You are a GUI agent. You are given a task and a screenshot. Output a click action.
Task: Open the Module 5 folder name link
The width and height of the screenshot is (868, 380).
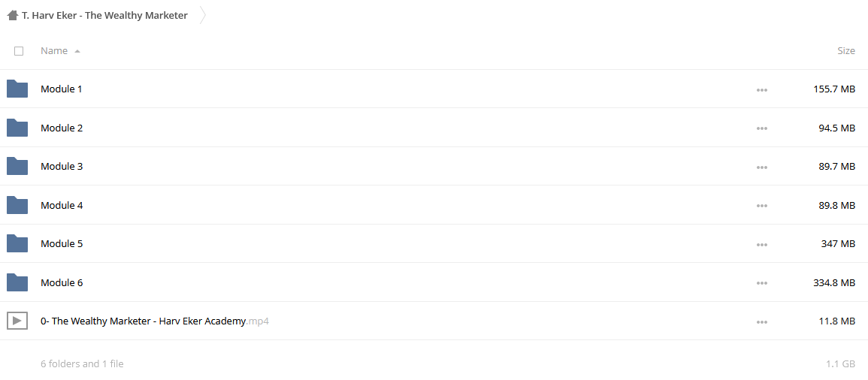(62, 243)
